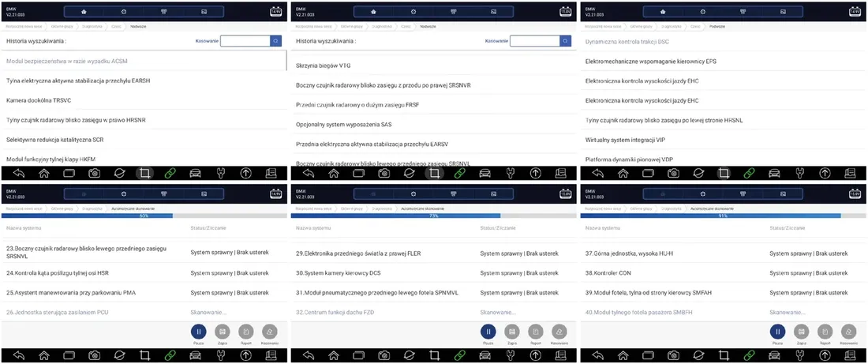868x364 pixels.
Task: Click the Podwozie breadcrumb
Action: pyautogui.click(x=717, y=26)
